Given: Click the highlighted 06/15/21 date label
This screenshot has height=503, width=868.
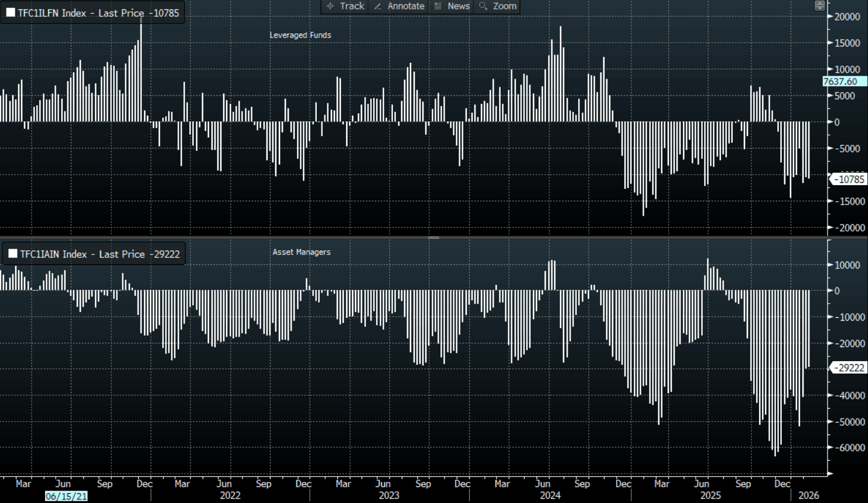Looking at the screenshot, I should pyautogui.click(x=66, y=496).
